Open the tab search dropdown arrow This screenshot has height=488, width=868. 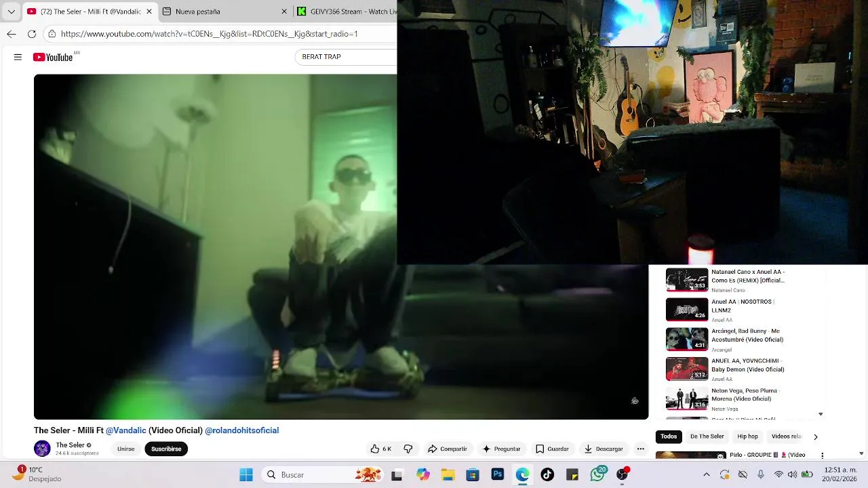[x=11, y=12]
